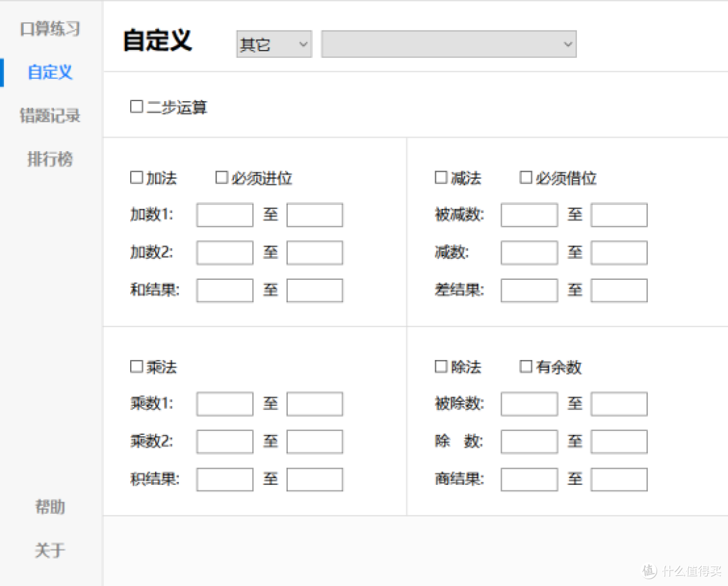
Task: Click the 减数 maximum value field
Action: coord(619,253)
